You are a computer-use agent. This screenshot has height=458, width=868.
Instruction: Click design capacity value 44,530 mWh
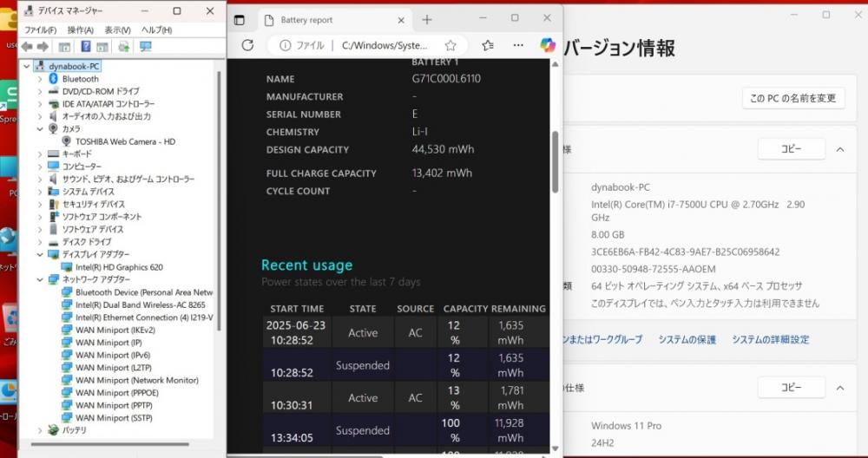[x=443, y=149]
